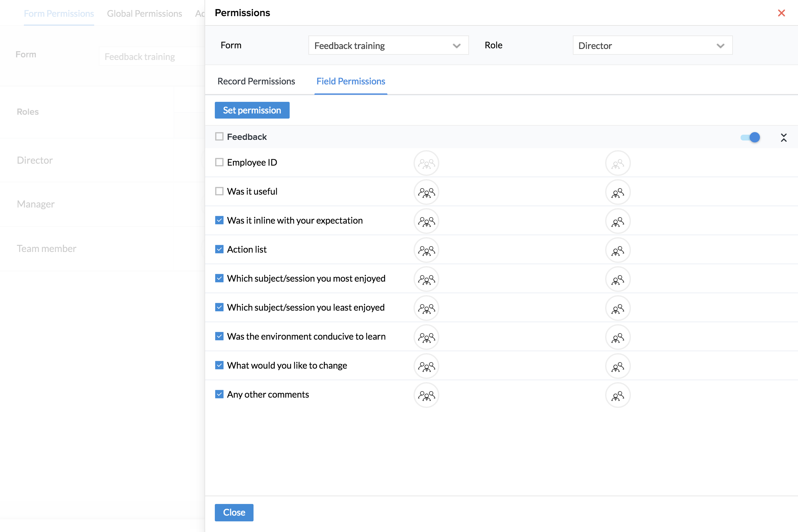798x532 pixels.
Task: Select all fields with Feedback section checkbox
Action: (219, 136)
